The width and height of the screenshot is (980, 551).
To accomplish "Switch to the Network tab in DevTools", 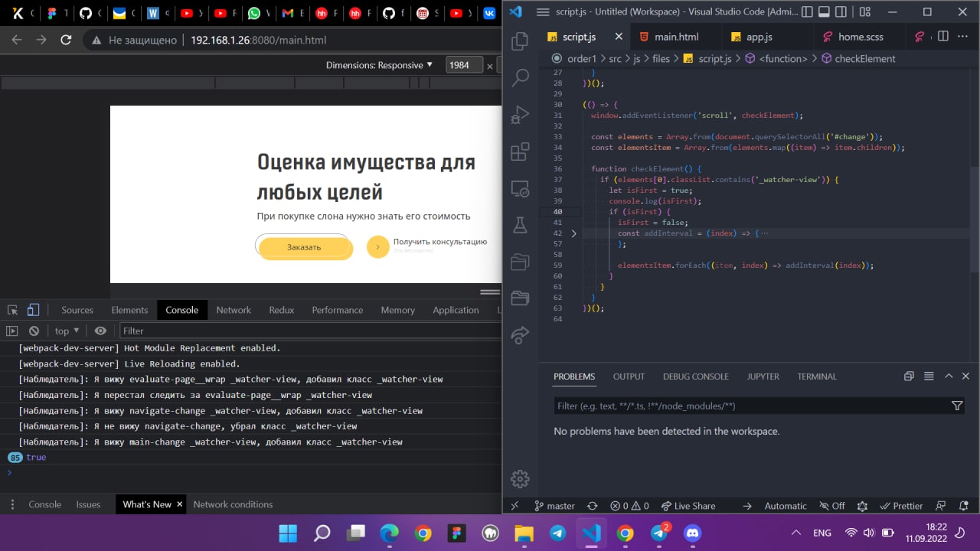I will (234, 310).
